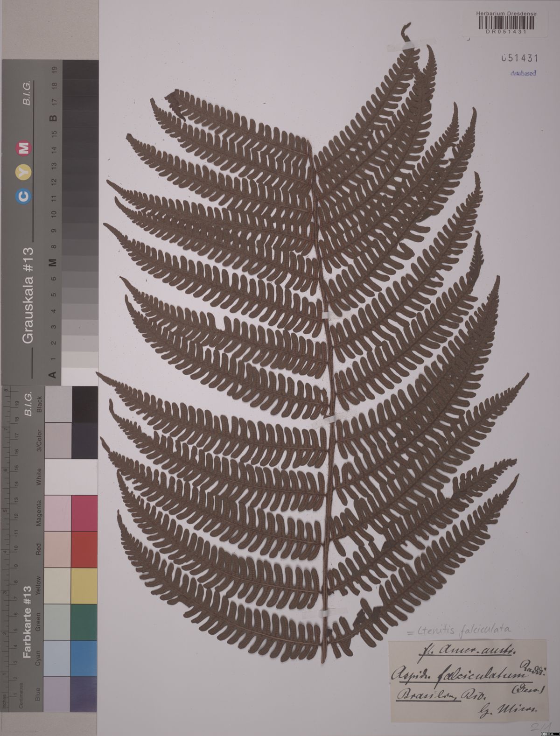Select the saturated green color swatch

(x=84, y=622)
